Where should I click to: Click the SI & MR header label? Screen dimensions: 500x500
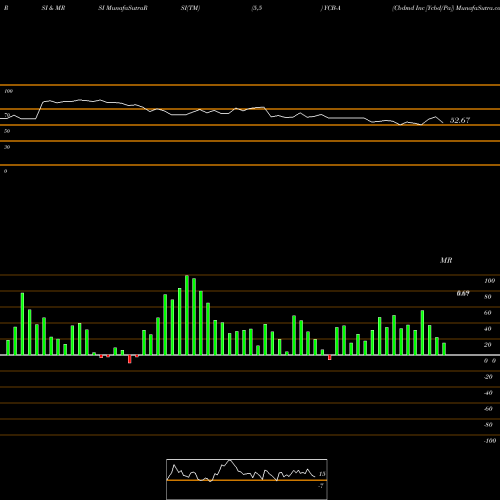53,8
